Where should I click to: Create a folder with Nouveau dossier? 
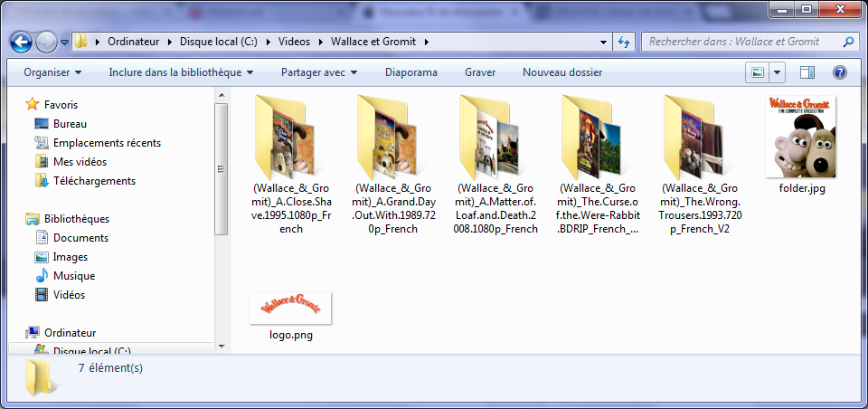[x=562, y=72]
